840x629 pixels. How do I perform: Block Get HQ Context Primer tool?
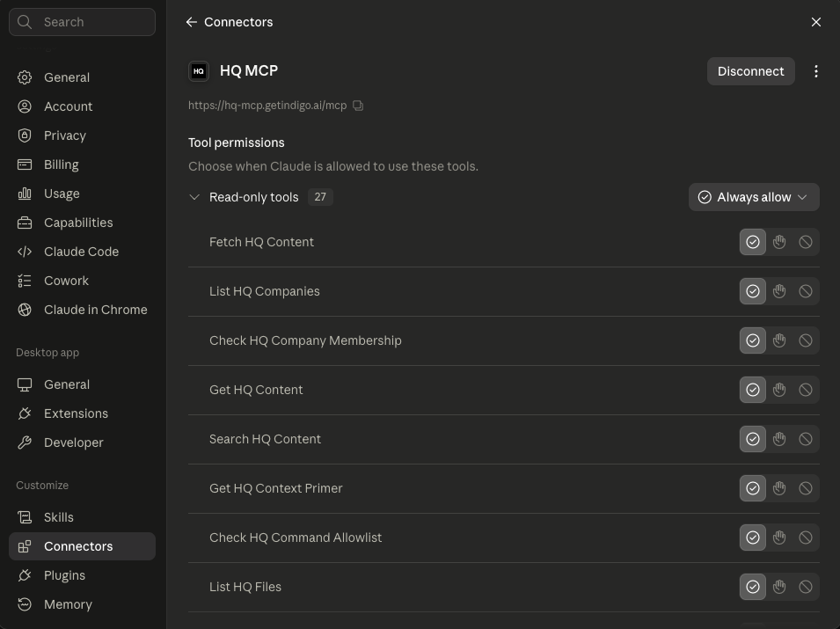coord(806,488)
